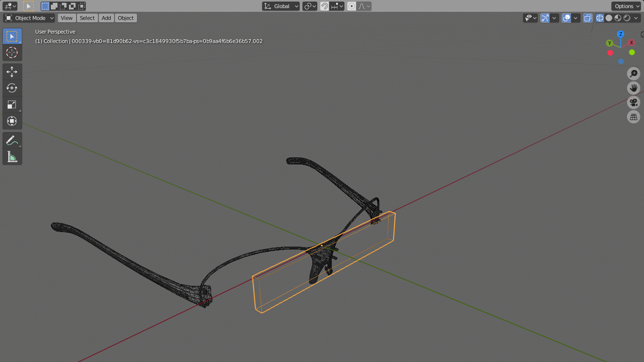Click the X axis on navigation gizmo

[631, 43]
